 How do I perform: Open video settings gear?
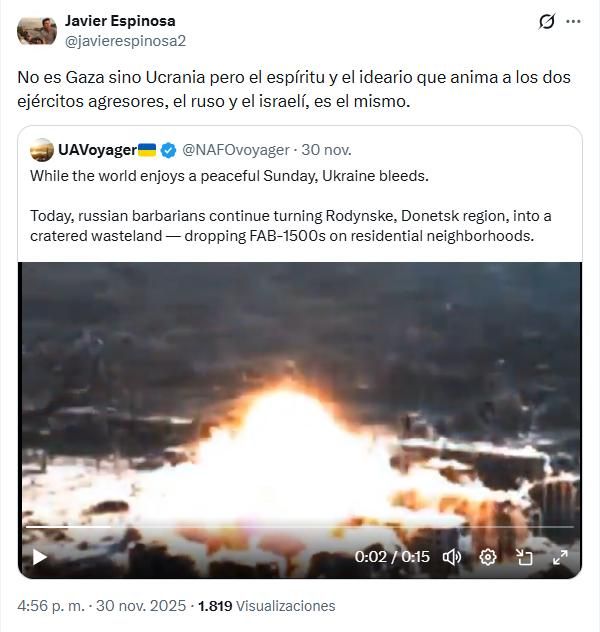488,557
